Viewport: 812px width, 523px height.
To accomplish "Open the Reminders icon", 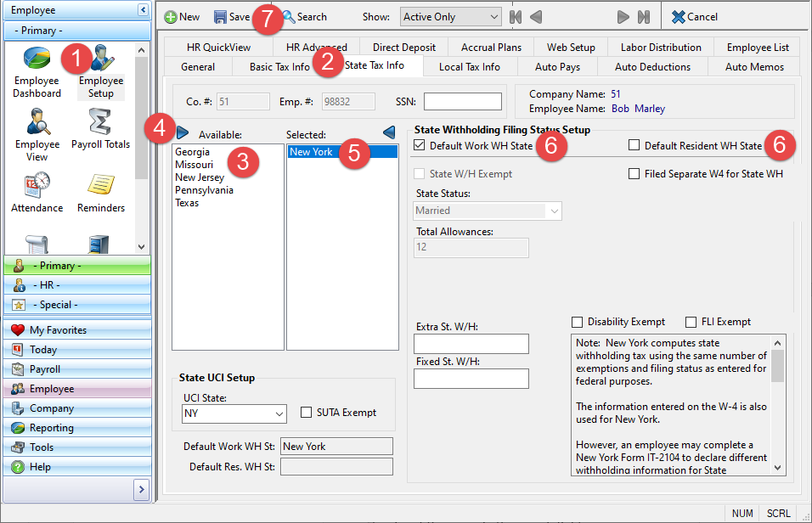I will (x=101, y=193).
